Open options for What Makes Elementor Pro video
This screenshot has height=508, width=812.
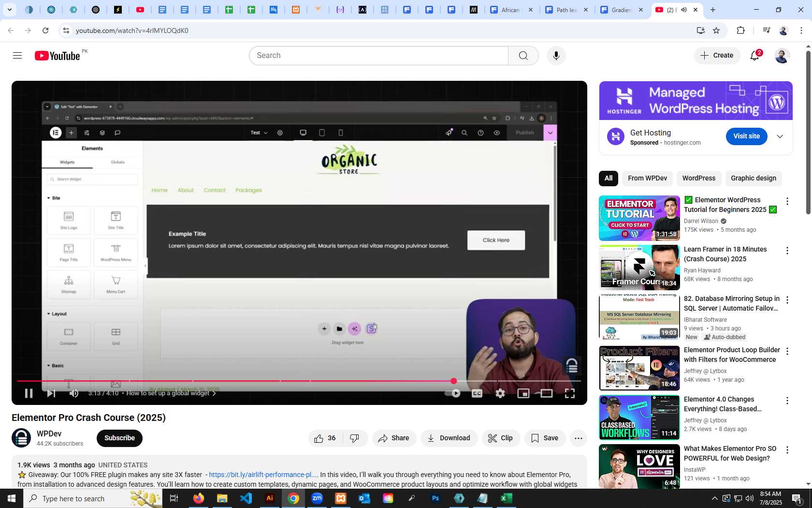coord(787,450)
